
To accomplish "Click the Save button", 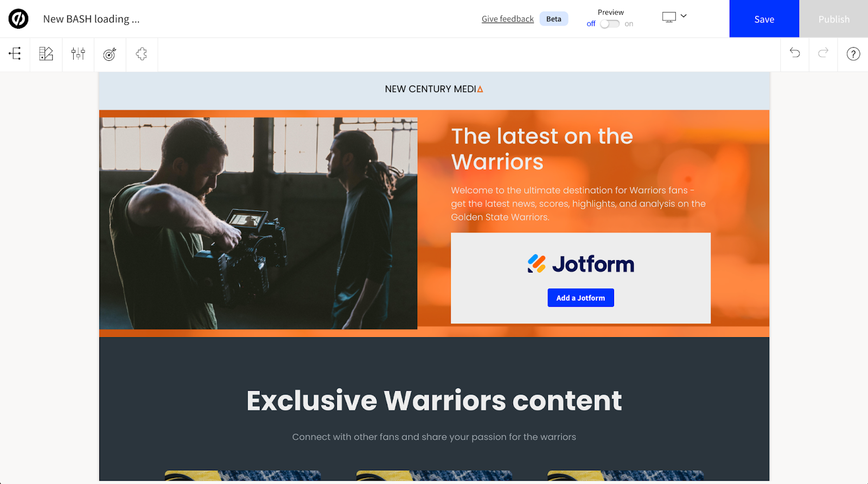I will 764,19.
